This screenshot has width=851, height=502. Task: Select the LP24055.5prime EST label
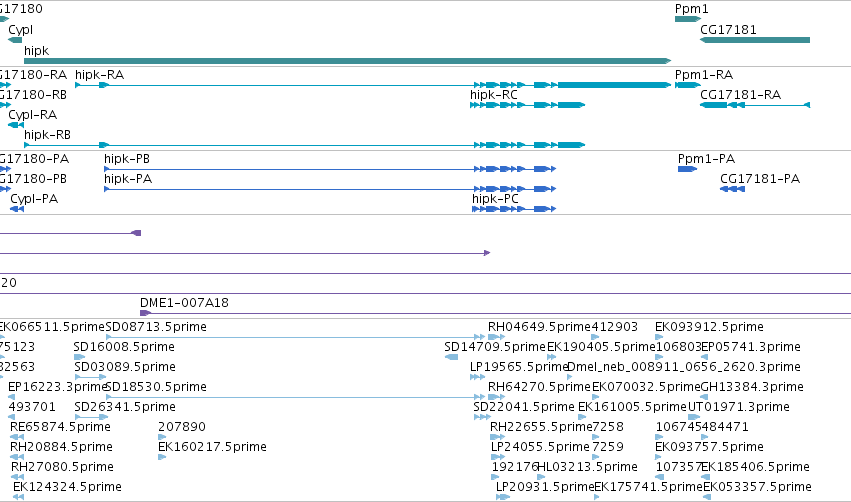pos(540,447)
